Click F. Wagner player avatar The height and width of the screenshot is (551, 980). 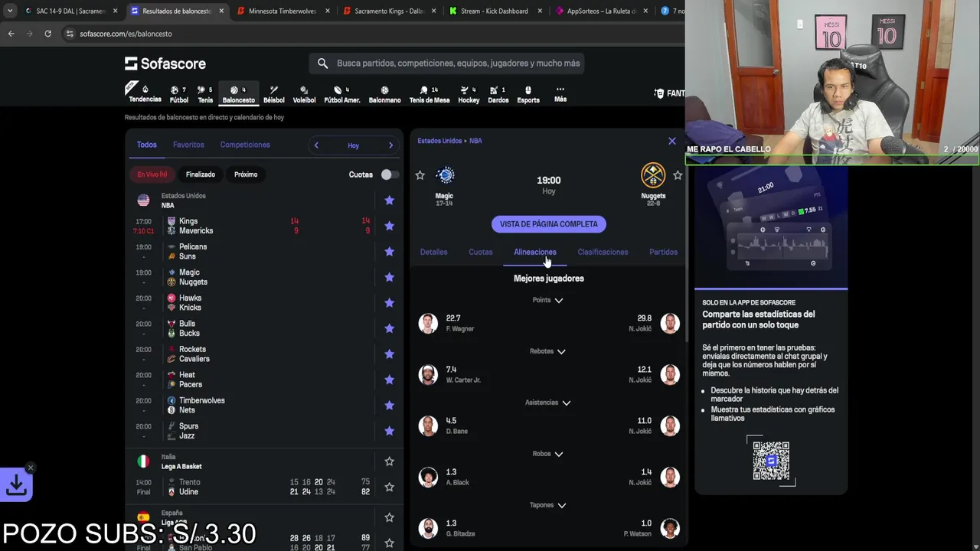(x=429, y=323)
